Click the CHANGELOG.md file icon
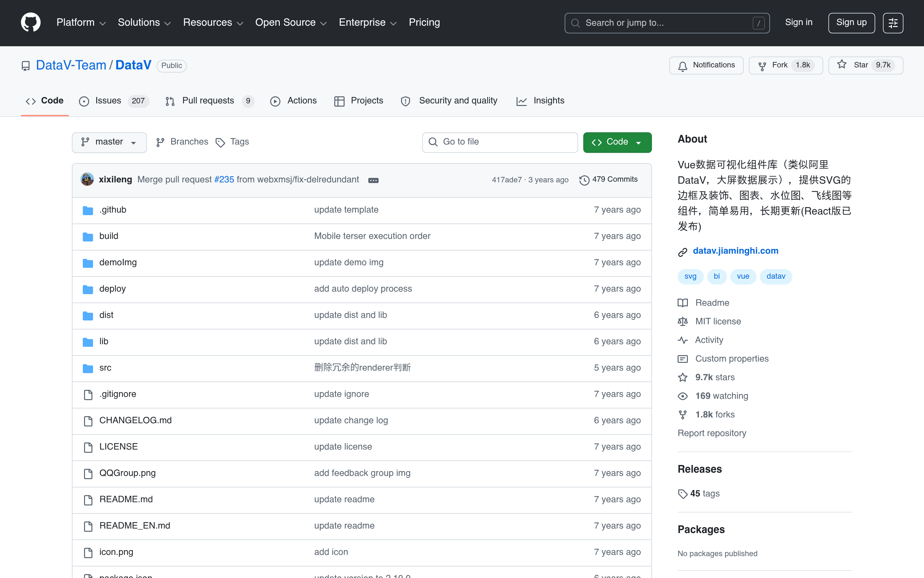The width and height of the screenshot is (924, 578). 88,421
